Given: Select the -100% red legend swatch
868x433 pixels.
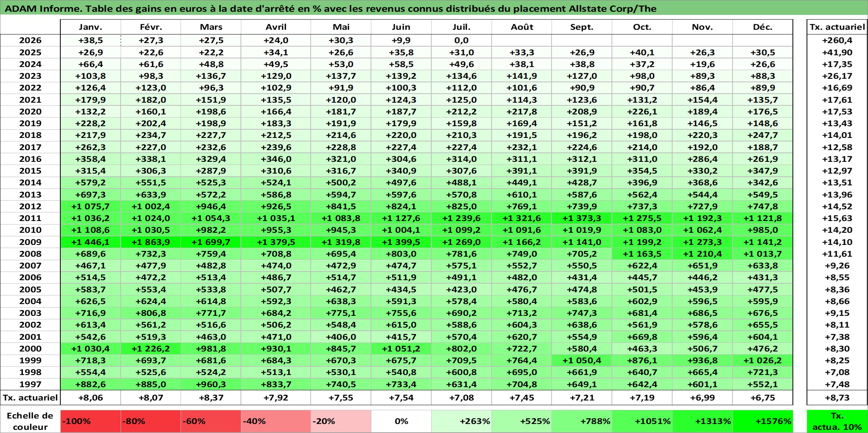Looking at the screenshot, I should [x=90, y=421].
